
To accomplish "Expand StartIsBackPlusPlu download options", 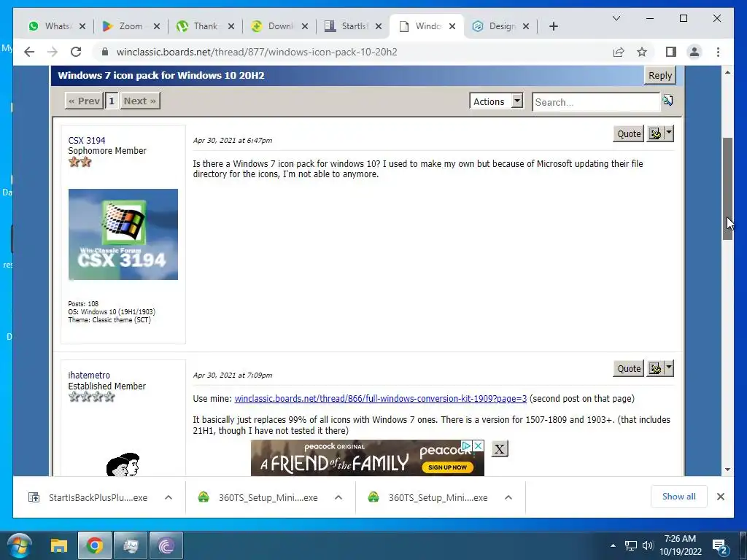I will 169,497.
